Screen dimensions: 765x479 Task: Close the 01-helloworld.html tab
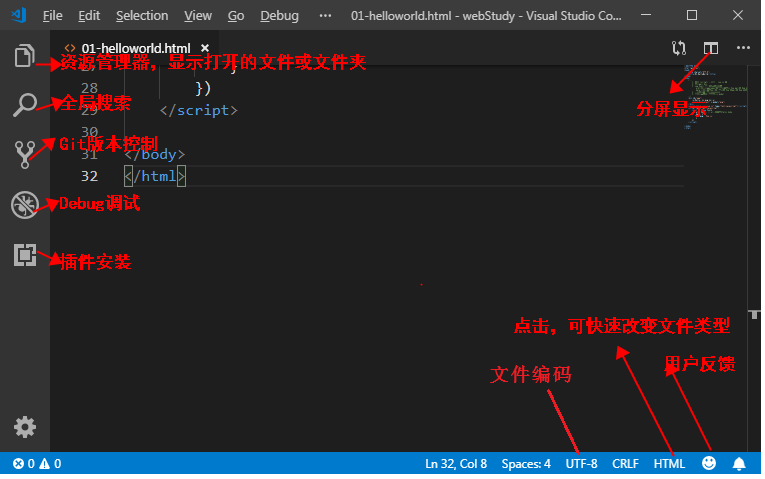point(205,48)
